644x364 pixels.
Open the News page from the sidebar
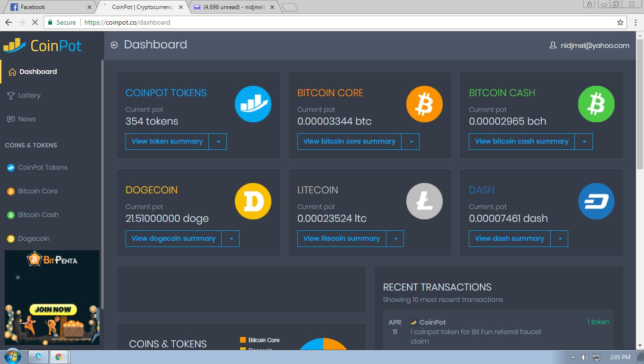(x=27, y=119)
